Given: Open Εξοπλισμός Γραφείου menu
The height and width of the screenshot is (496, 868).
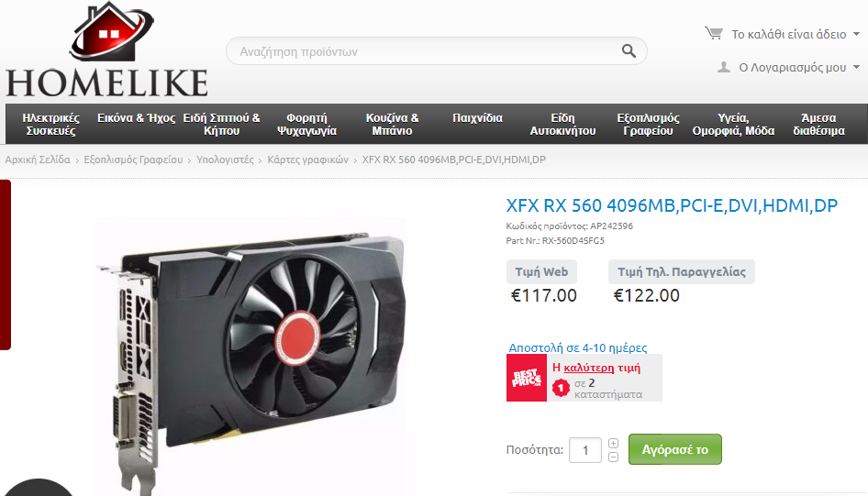Looking at the screenshot, I should click(648, 124).
